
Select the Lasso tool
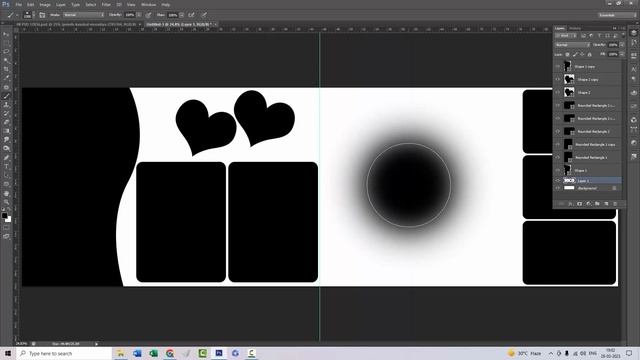[x=6, y=52]
